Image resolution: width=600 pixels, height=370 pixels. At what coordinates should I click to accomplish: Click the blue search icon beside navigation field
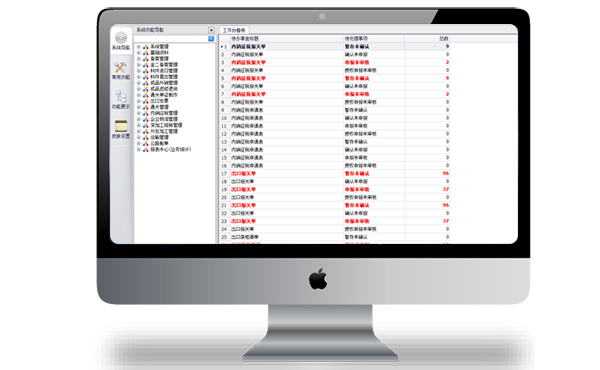(x=211, y=39)
